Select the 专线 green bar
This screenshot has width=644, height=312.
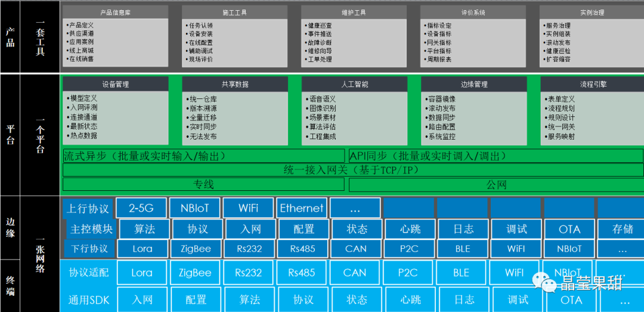(203, 185)
